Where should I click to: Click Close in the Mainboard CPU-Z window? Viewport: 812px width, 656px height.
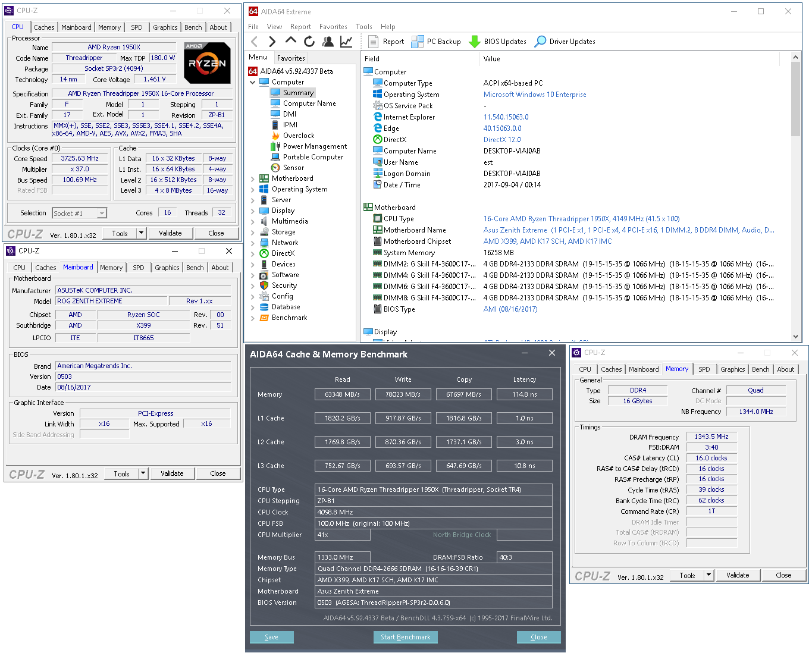click(218, 473)
